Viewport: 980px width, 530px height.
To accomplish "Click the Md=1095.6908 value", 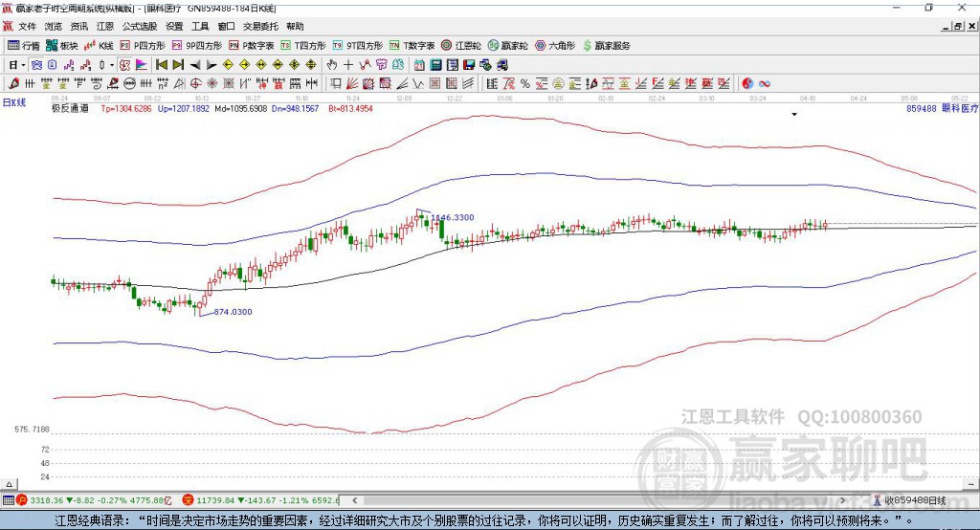I will pyautogui.click(x=240, y=108).
